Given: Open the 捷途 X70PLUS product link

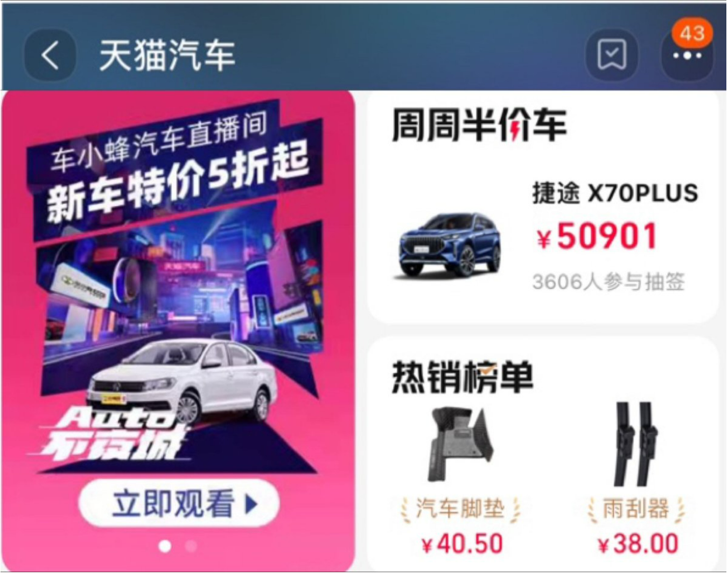Looking at the screenshot, I should 615,193.
